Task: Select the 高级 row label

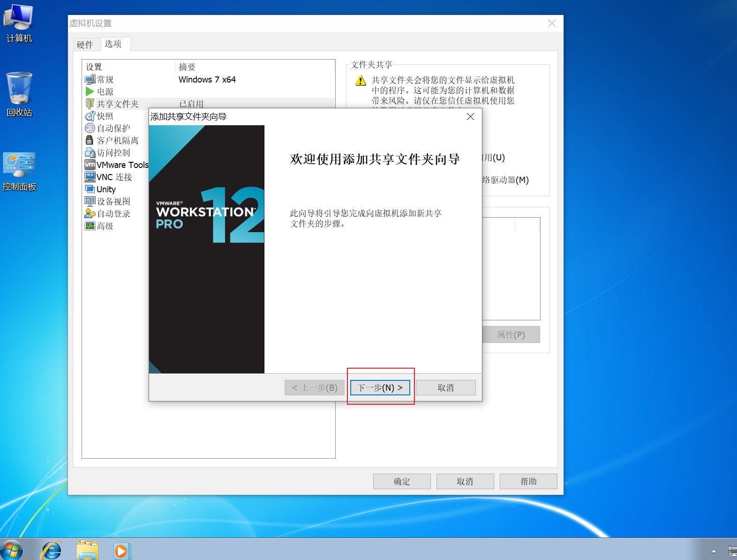Action: tap(105, 226)
